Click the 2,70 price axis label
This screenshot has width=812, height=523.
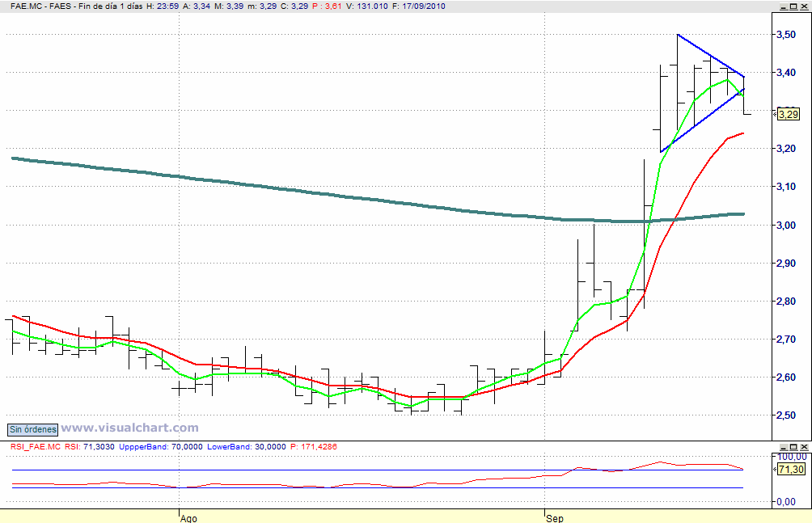coord(785,340)
